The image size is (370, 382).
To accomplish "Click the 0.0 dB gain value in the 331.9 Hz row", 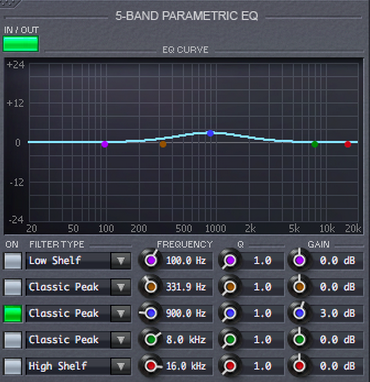I will click(337, 287).
